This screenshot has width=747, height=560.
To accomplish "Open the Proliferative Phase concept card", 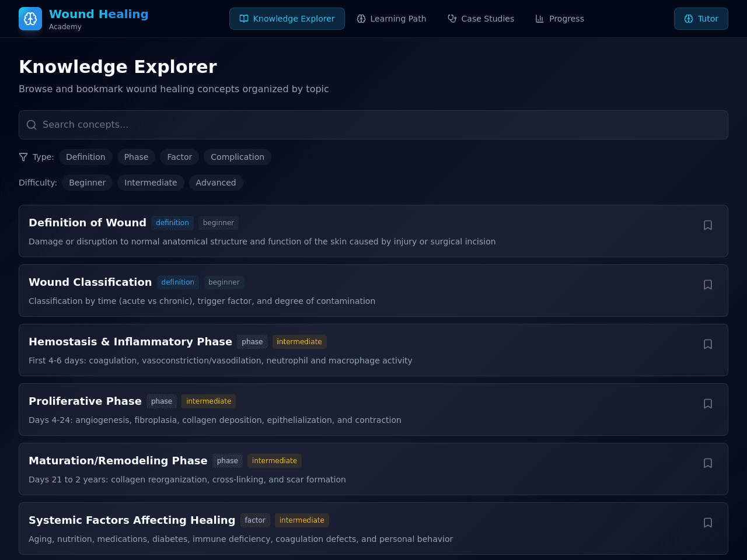I will click(373, 409).
